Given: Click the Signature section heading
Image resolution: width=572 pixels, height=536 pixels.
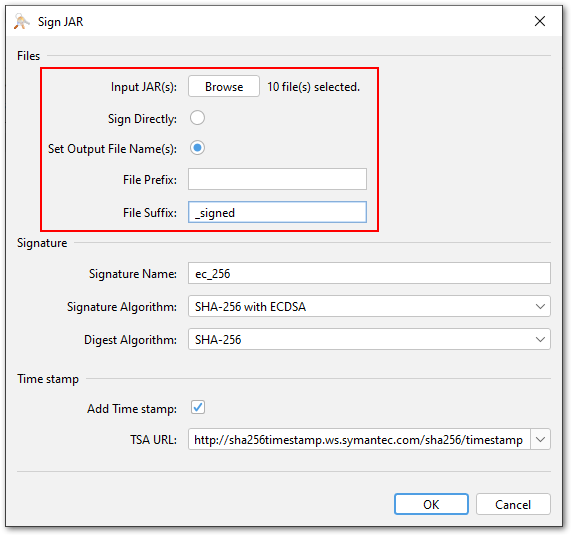Looking at the screenshot, I should [42, 243].
